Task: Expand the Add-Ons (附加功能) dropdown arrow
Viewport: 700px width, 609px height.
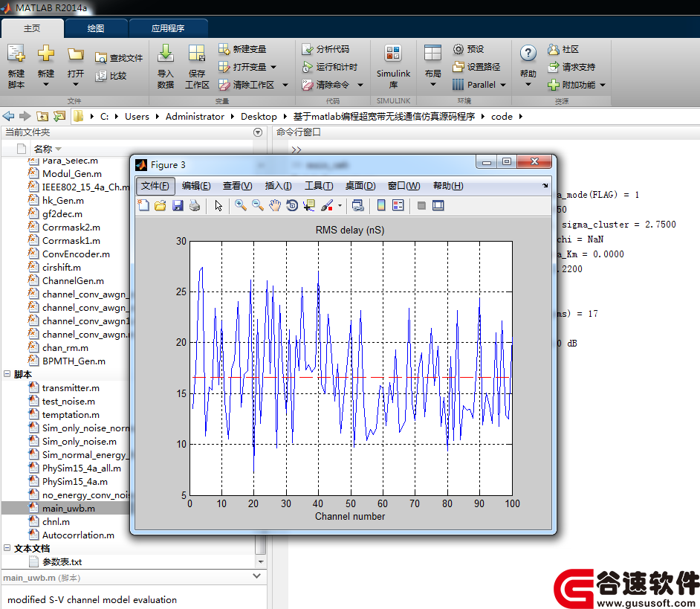Action: (x=603, y=85)
